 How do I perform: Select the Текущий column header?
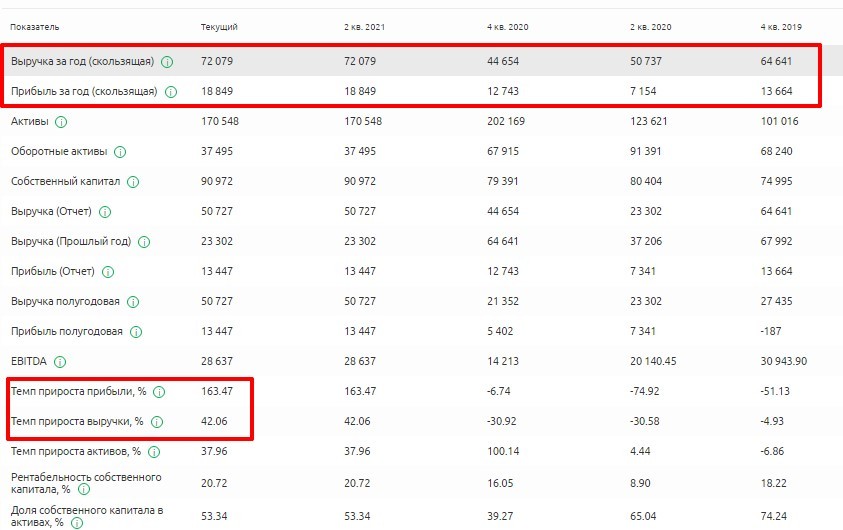coord(219,27)
